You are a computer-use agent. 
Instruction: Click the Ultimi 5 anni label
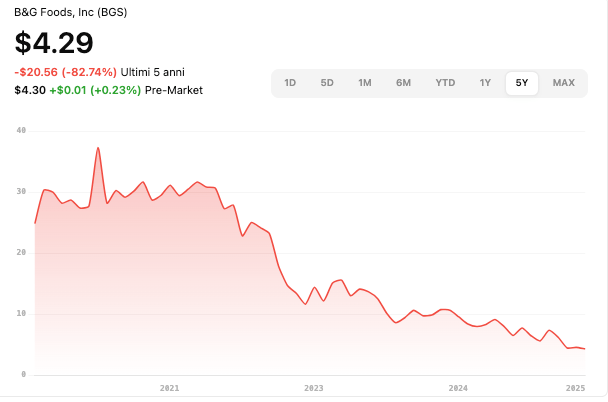[x=153, y=72]
